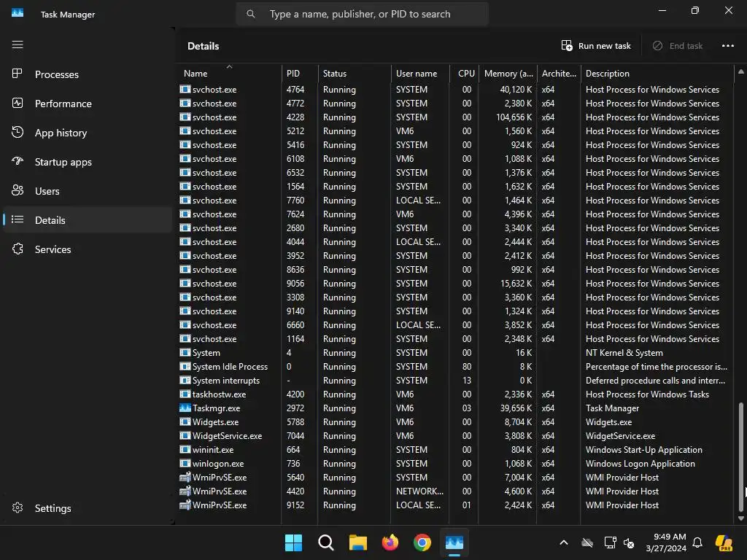Click the Task Manager description cell
Image resolution: width=747 pixels, height=560 pixels.
coord(612,408)
